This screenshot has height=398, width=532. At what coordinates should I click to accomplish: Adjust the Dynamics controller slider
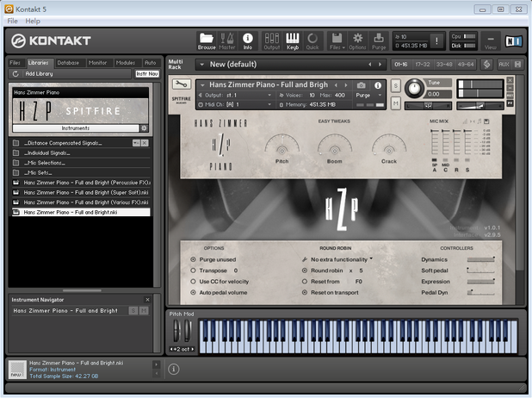(480, 259)
